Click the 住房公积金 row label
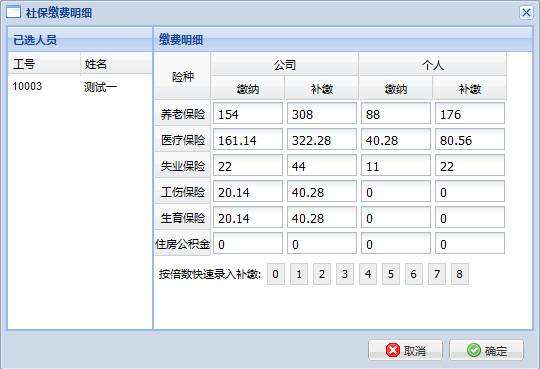This screenshot has height=369, width=540. pyautogui.click(x=183, y=244)
